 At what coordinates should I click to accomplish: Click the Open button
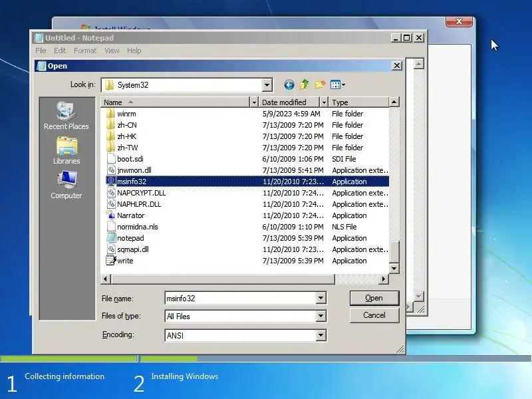pyautogui.click(x=374, y=298)
